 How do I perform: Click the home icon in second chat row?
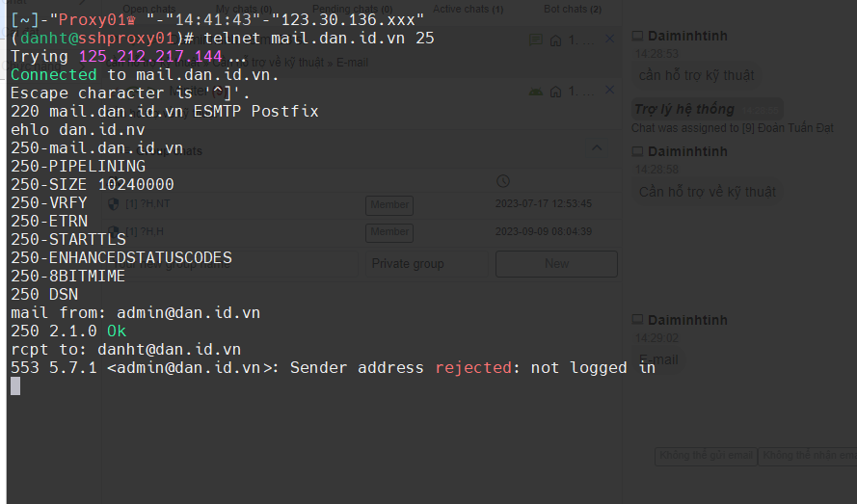pos(555,92)
